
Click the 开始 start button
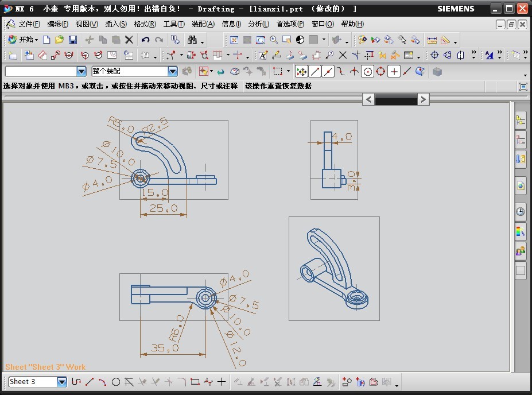[23, 40]
